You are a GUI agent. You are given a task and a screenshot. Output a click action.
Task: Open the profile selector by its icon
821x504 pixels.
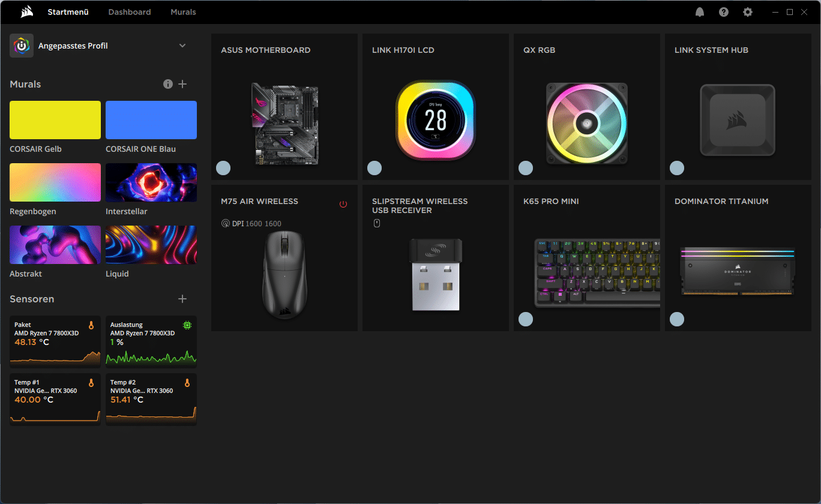pyautogui.click(x=22, y=46)
